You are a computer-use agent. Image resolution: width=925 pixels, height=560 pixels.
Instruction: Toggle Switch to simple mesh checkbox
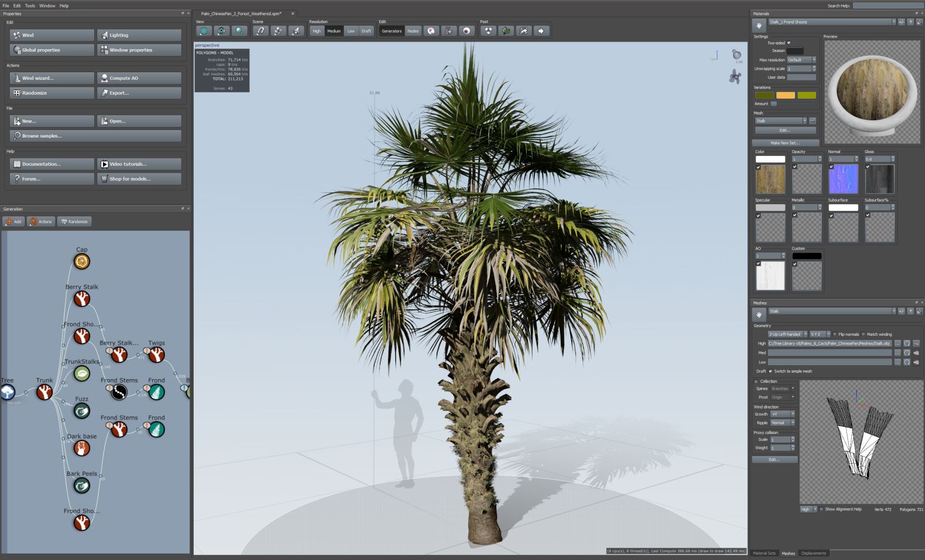[x=771, y=371]
